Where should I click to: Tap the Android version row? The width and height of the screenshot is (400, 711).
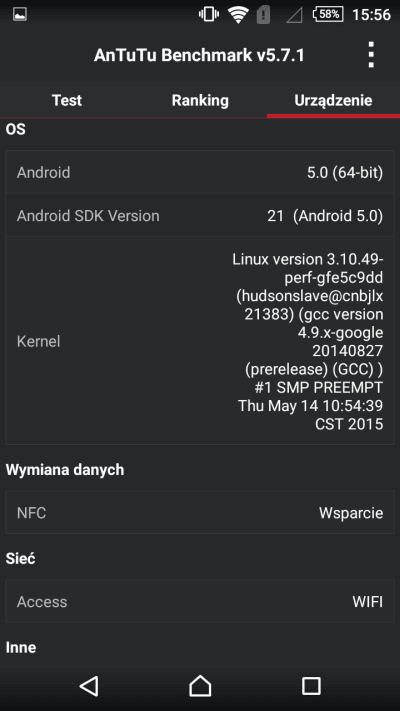tap(200, 172)
